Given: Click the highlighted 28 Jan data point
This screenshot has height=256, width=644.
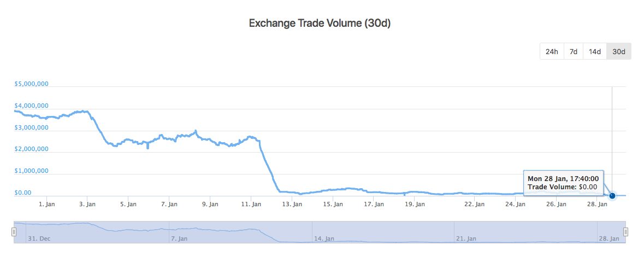Looking at the screenshot, I should pos(612,195).
